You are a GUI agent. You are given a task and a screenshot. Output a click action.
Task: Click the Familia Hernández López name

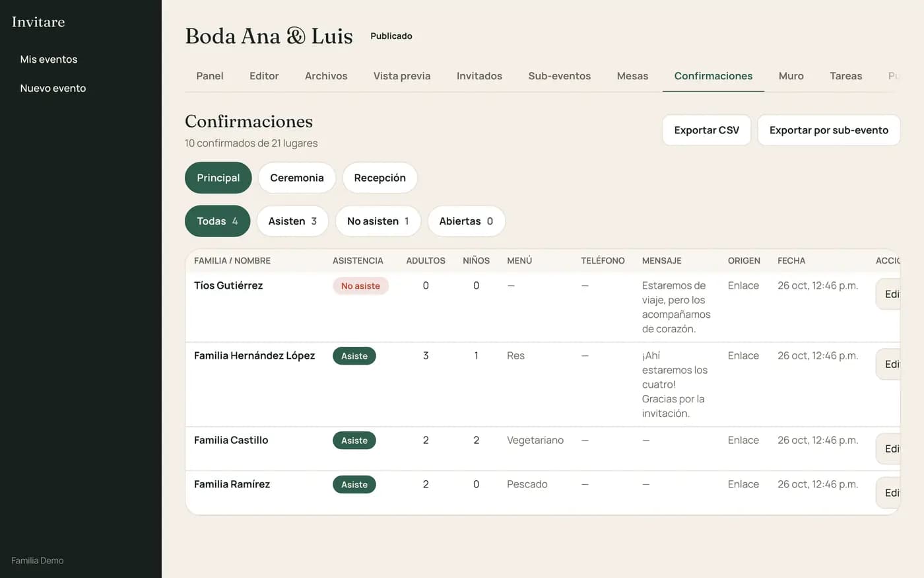(x=255, y=355)
